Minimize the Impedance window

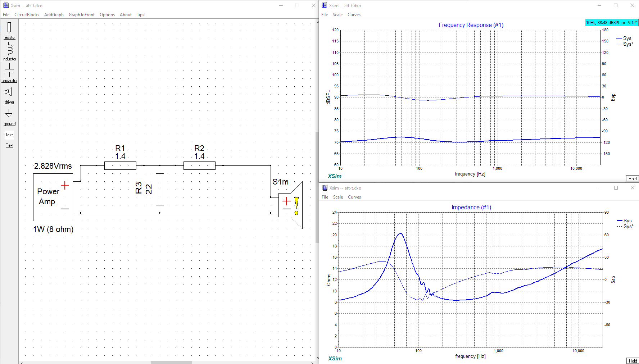pos(600,188)
